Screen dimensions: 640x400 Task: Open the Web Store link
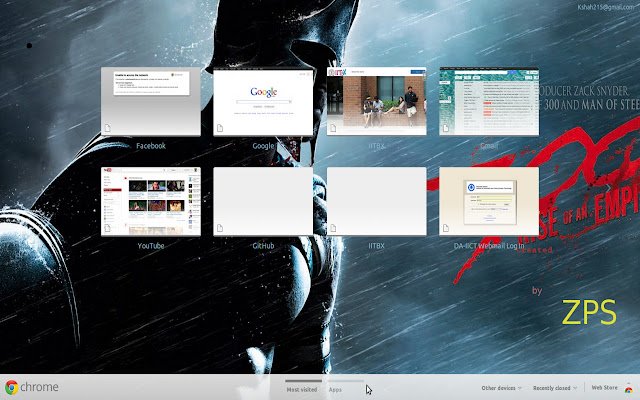tap(604, 387)
